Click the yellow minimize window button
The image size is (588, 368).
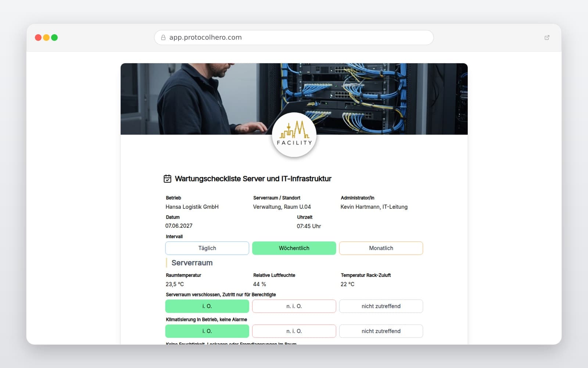point(46,38)
